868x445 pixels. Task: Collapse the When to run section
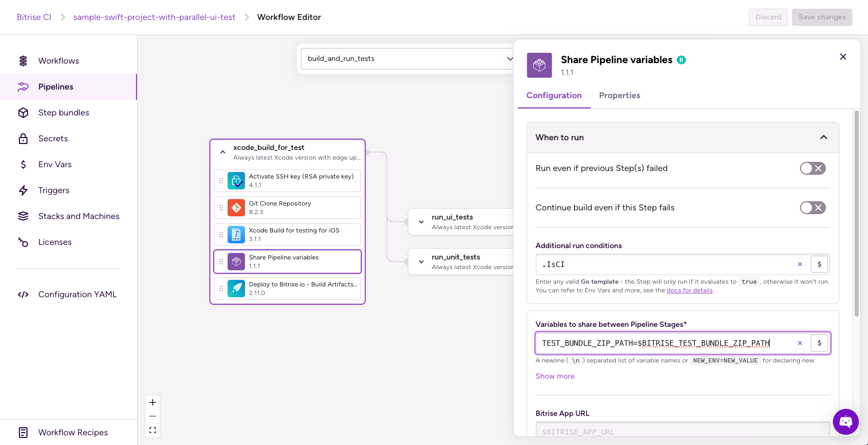click(824, 138)
